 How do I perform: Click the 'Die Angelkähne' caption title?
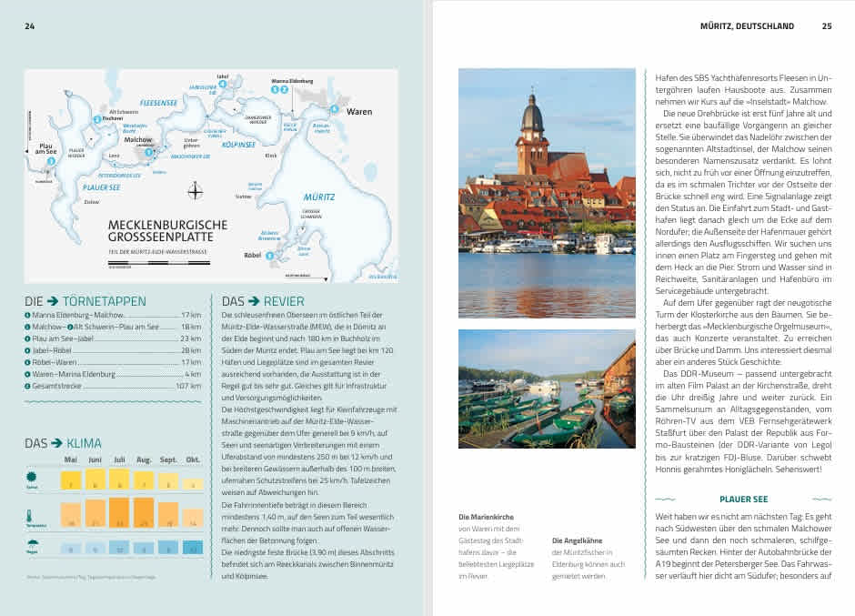click(578, 540)
